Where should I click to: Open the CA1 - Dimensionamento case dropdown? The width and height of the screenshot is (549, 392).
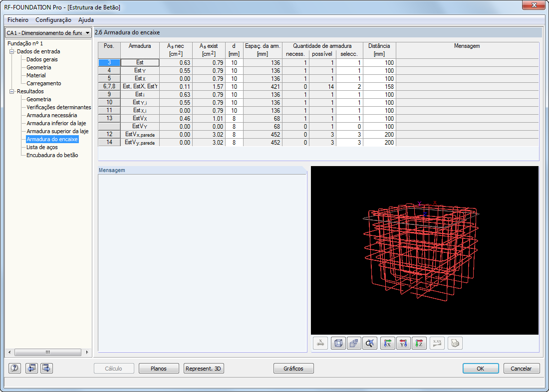click(x=48, y=33)
